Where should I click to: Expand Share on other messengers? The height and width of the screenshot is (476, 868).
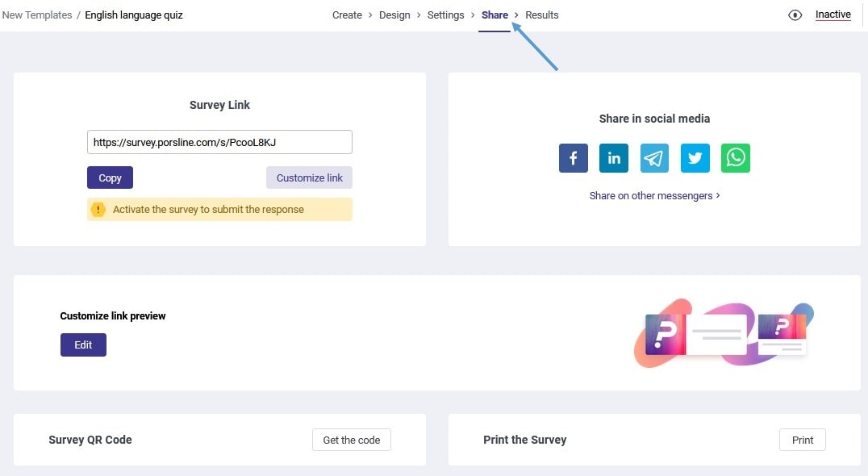(x=654, y=195)
